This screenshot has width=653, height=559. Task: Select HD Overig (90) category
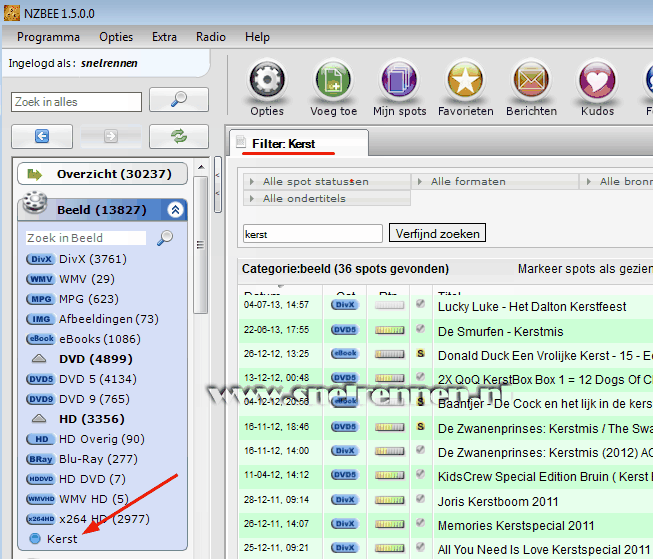coord(85,439)
